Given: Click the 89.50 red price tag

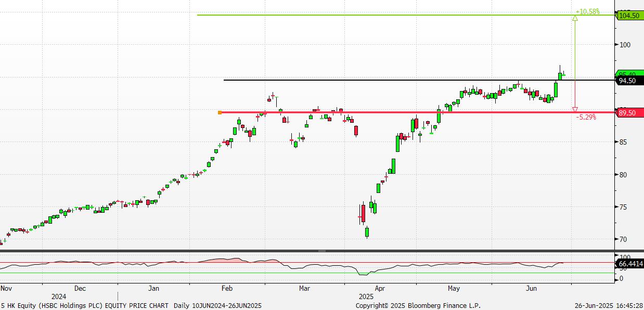Looking at the screenshot, I should 629,113.
